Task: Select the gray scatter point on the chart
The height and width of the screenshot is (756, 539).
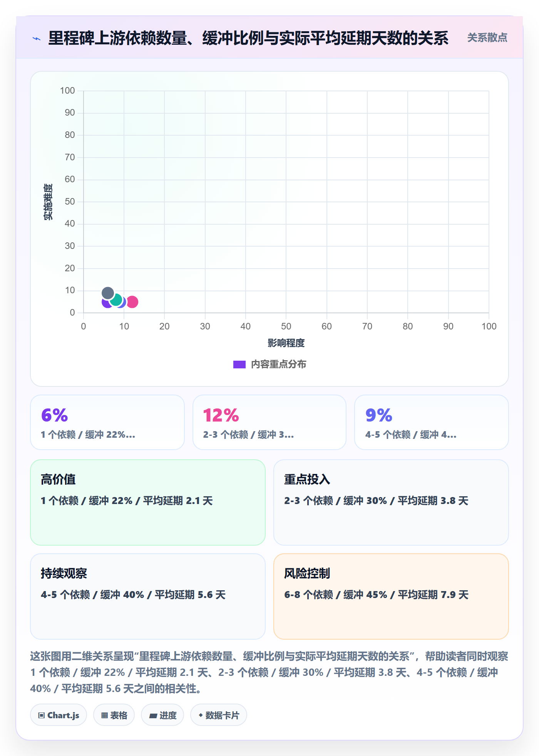Action: 108,293
